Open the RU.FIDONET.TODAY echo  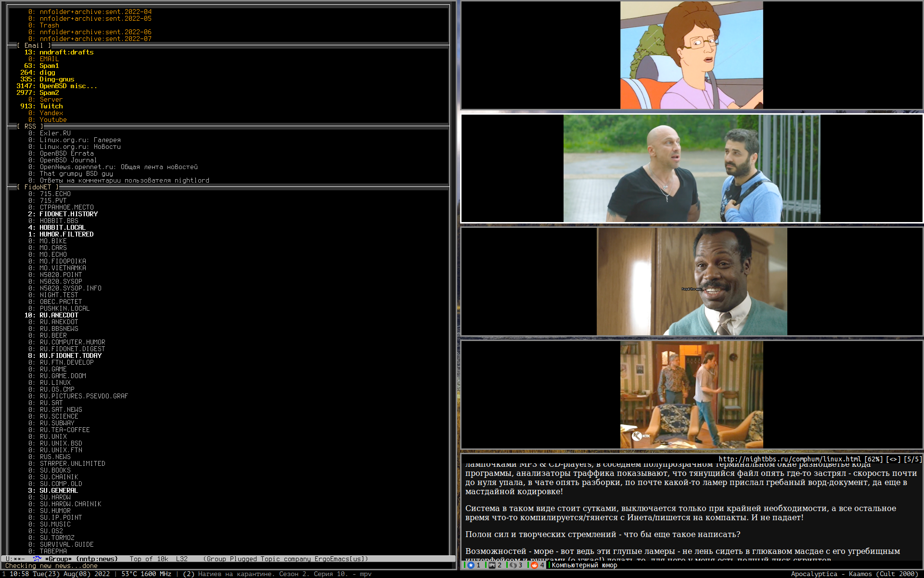(70, 355)
